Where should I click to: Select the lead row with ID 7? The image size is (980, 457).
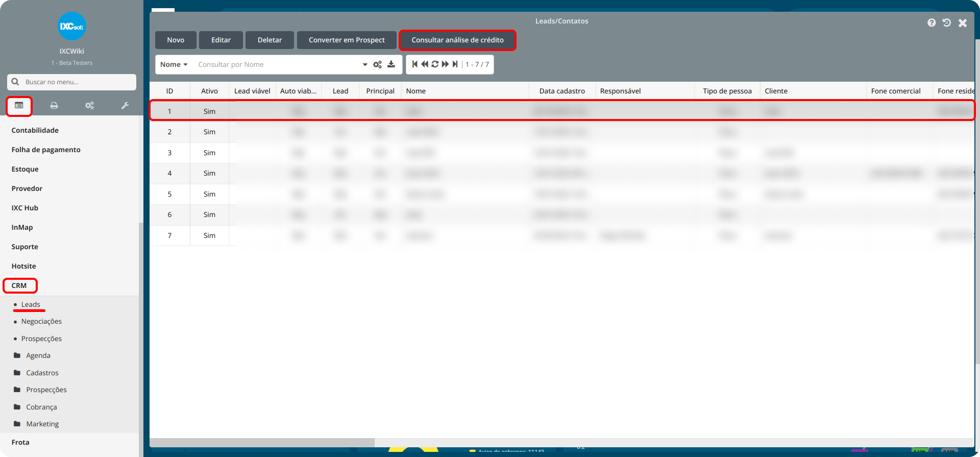pos(562,235)
